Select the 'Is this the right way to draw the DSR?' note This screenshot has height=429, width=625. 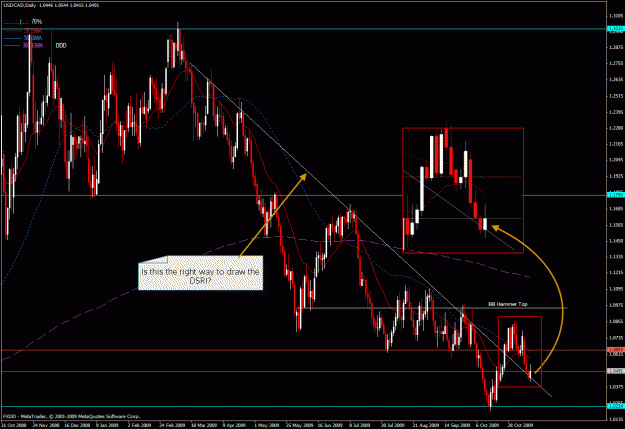coord(200,273)
